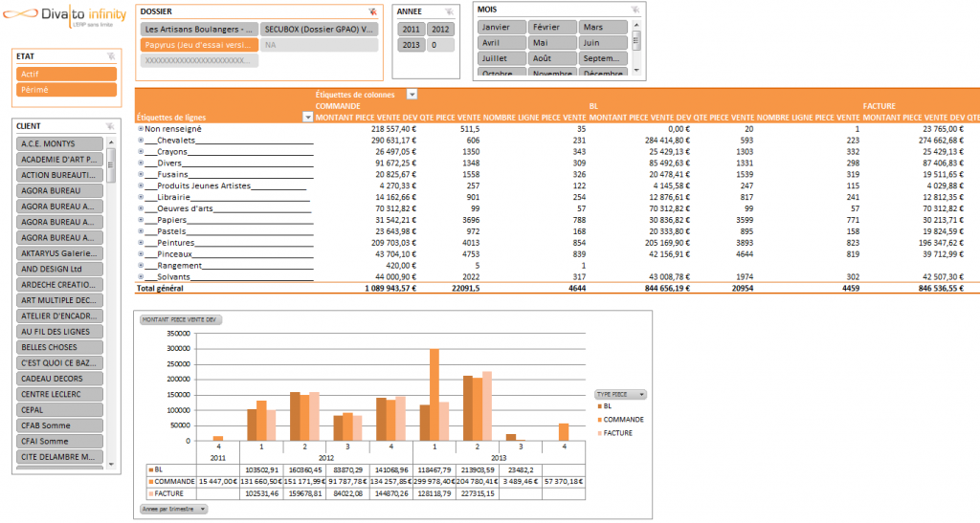Viewport: 980px width, 523px height.
Task: Select year 2012 in ANNEE slicer
Action: 440,30
